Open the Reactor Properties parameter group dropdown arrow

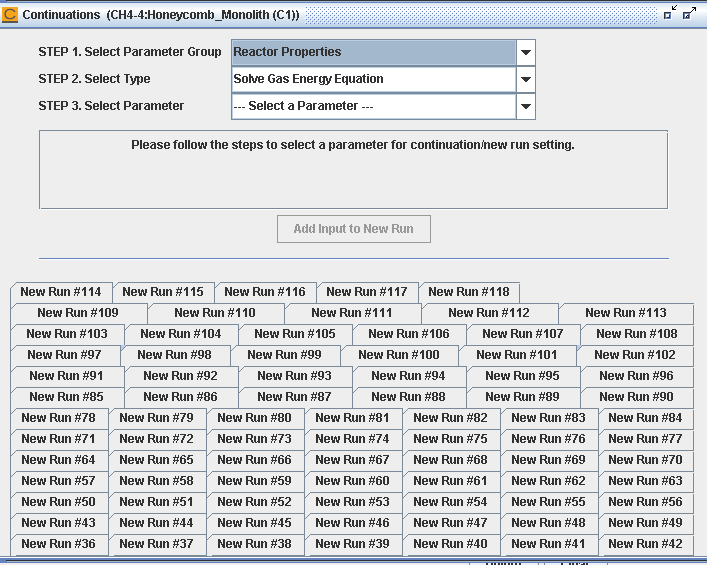pyautogui.click(x=525, y=52)
